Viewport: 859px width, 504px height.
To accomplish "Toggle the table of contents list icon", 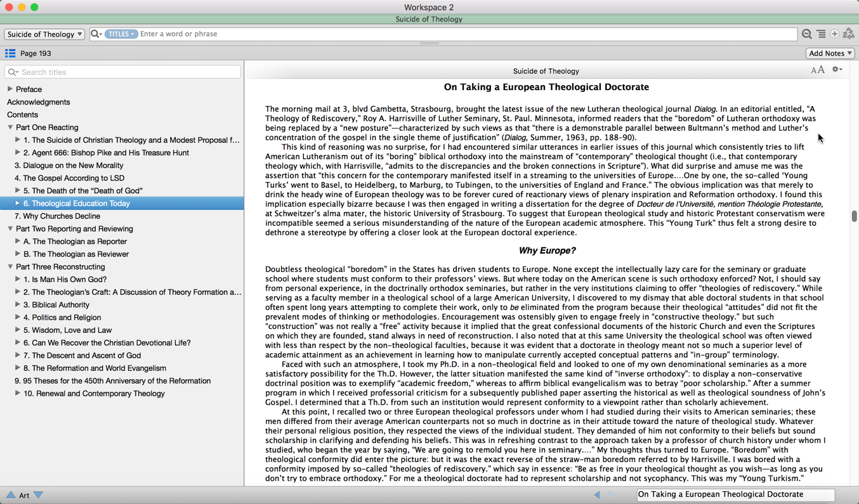I will click(x=10, y=53).
